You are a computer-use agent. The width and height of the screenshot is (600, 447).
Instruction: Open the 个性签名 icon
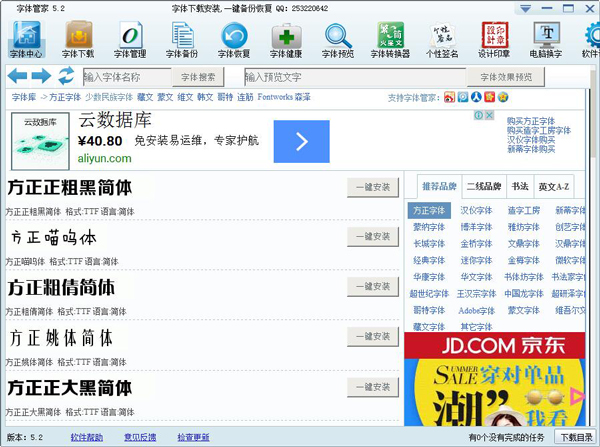pyautogui.click(x=442, y=39)
